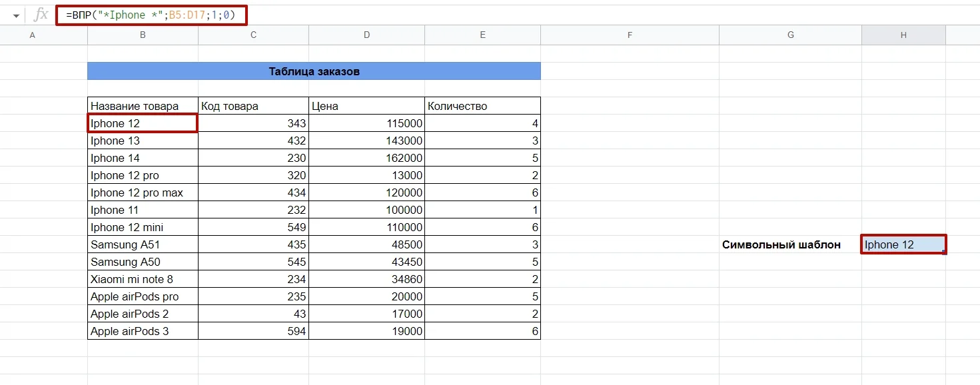The height and width of the screenshot is (385, 980).
Task: Select price cell 13000
Action: [x=366, y=175]
